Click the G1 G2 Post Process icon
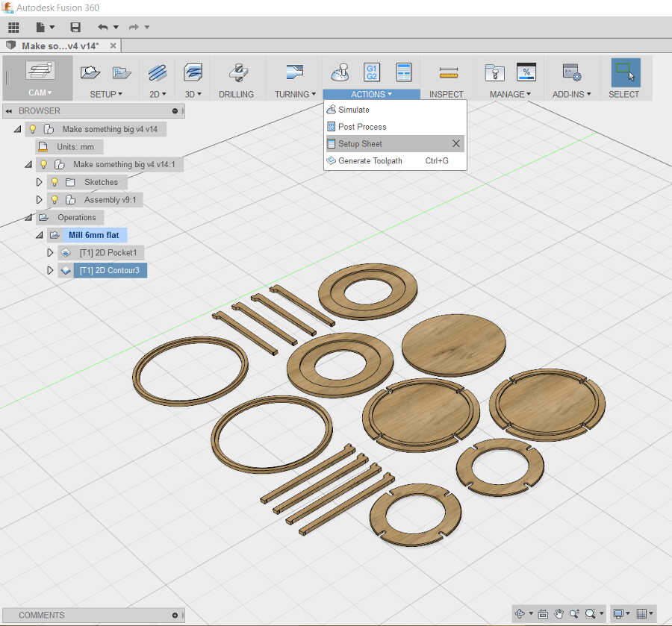The height and width of the screenshot is (626, 672). pyautogui.click(x=372, y=72)
